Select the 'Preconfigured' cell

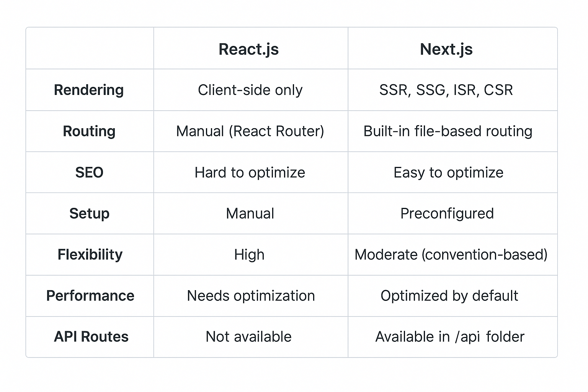pos(447,214)
